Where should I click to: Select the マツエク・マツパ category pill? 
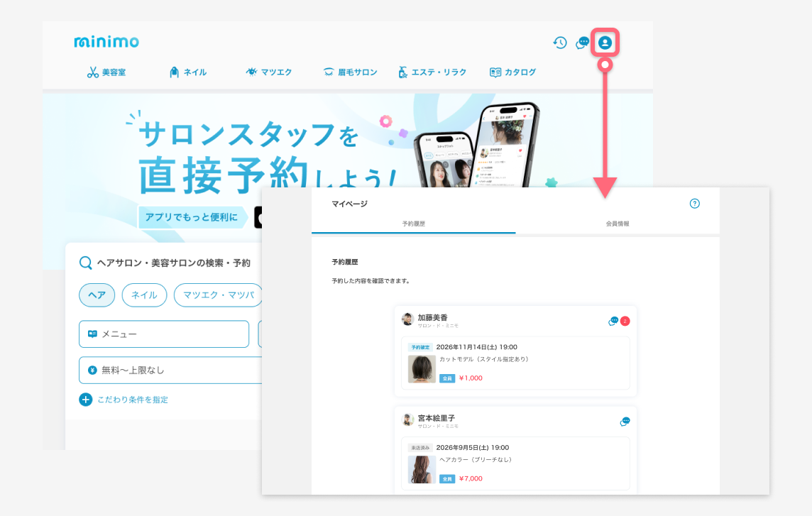click(218, 295)
